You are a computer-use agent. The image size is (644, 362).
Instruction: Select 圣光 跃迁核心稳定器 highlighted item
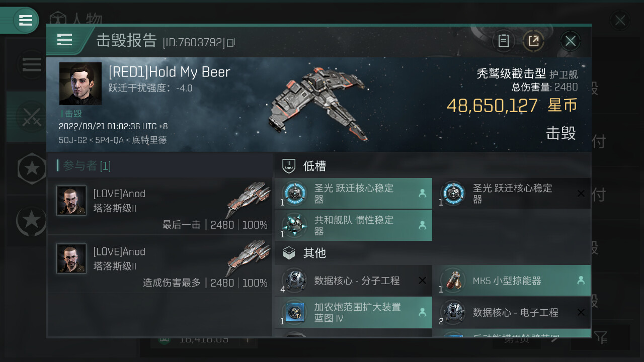[x=353, y=194]
